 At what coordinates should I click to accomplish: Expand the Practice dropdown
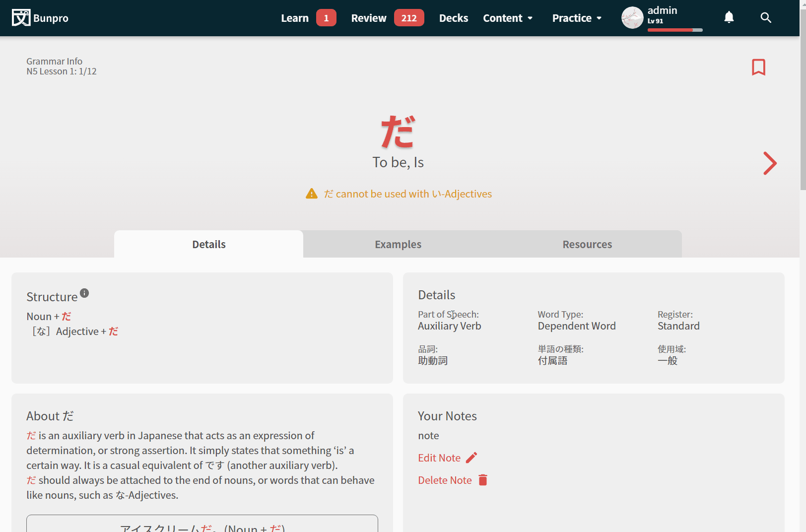tap(577, 18)
